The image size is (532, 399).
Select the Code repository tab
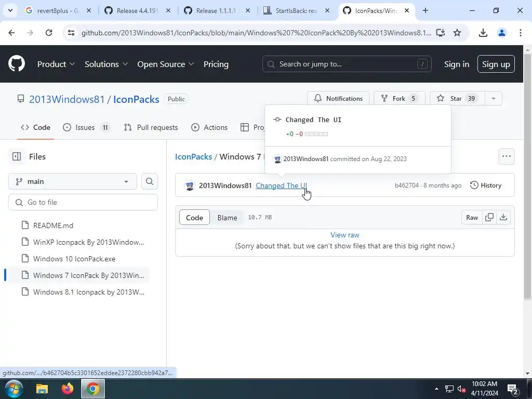click(x=36, y=127)
